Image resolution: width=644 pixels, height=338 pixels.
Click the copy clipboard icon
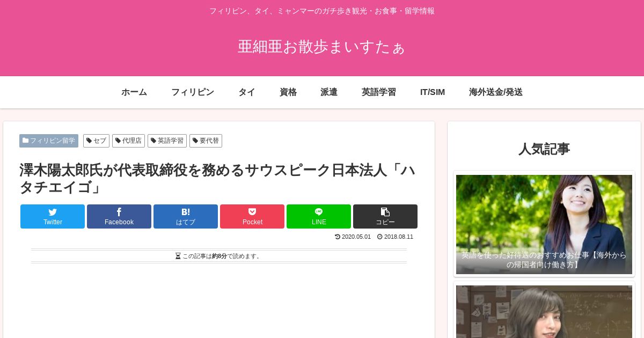[385, 212]
